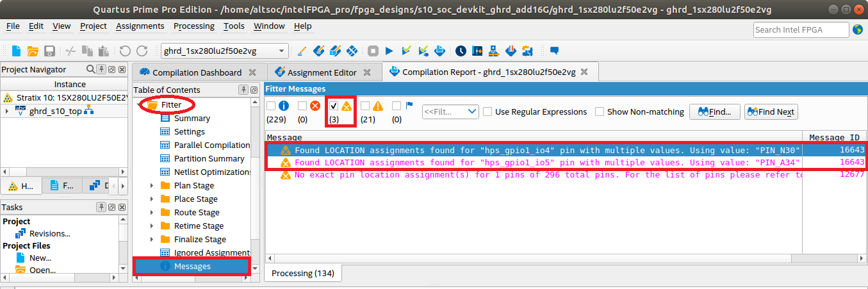Click the Redo arrow icon
This screenshot has width=868, height=289.
coord(142,51)
